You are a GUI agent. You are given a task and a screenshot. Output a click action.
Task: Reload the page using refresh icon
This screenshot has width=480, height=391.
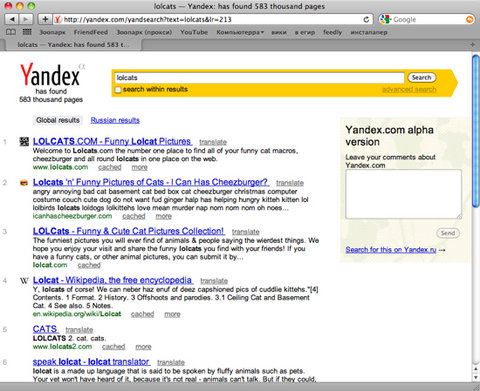pyautogui.click(x=366, y=19)
